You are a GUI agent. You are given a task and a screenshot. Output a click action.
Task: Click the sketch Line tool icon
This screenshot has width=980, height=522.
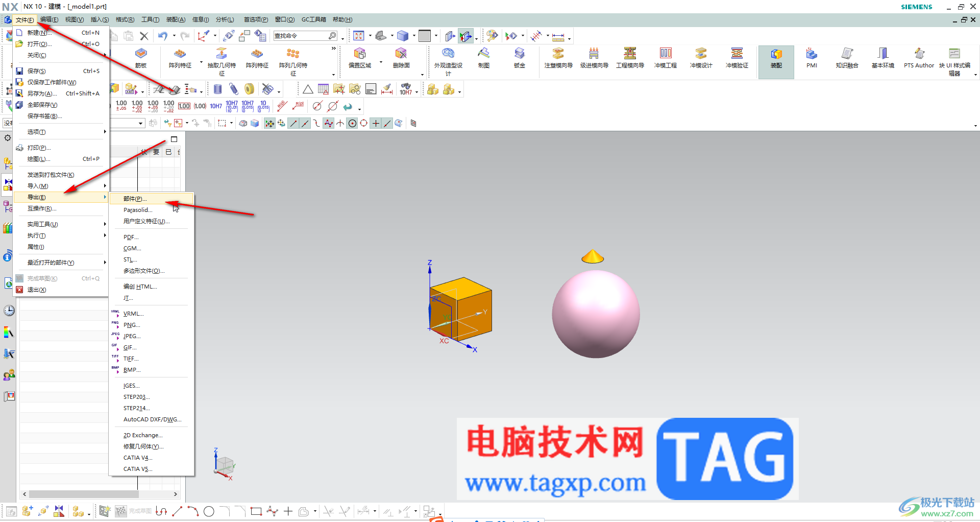[x=177, y=511]
